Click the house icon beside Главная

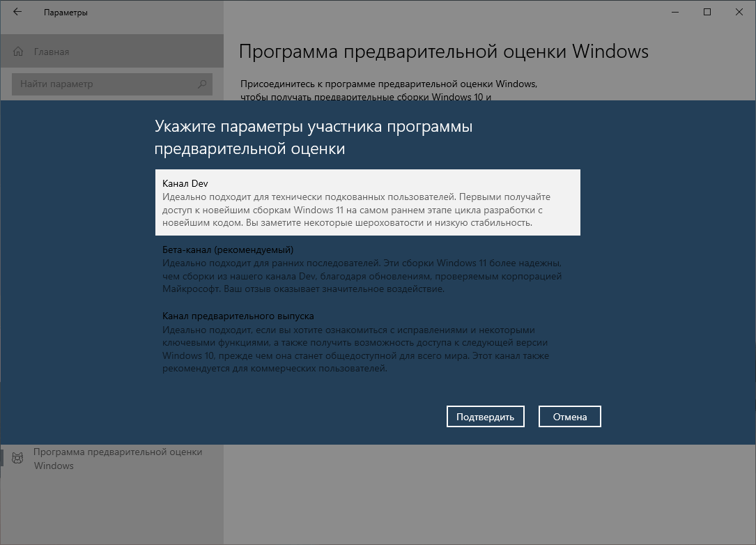pos(18,52)
